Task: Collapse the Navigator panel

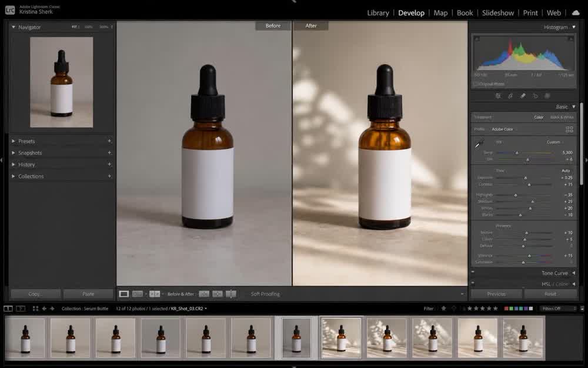Action: coord(14,27)
